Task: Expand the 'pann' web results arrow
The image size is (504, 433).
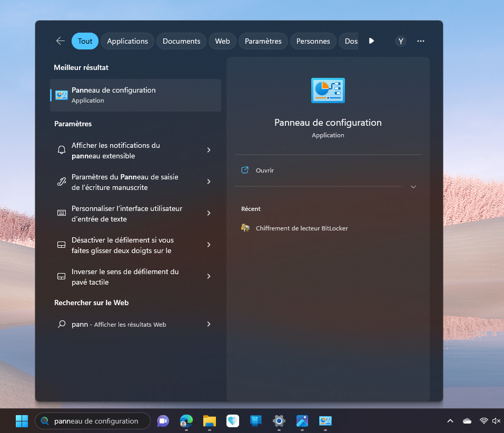Action: pos(209,325)
